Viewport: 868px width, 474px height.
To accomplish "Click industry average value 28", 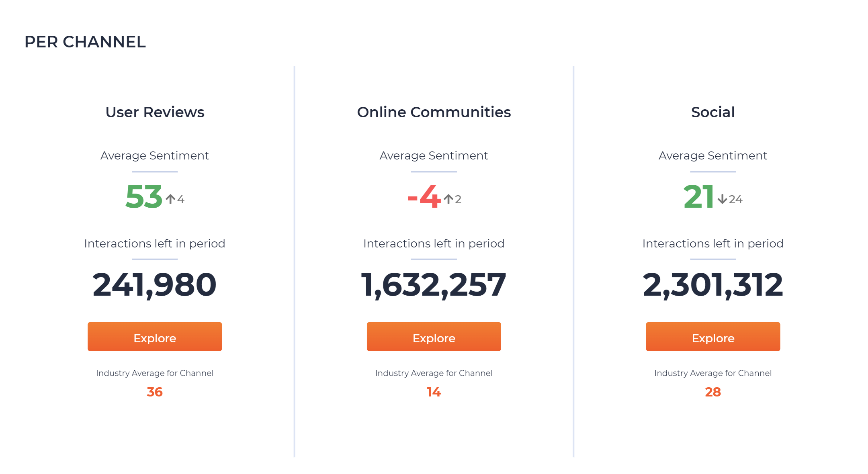I will tap(713, 392).
